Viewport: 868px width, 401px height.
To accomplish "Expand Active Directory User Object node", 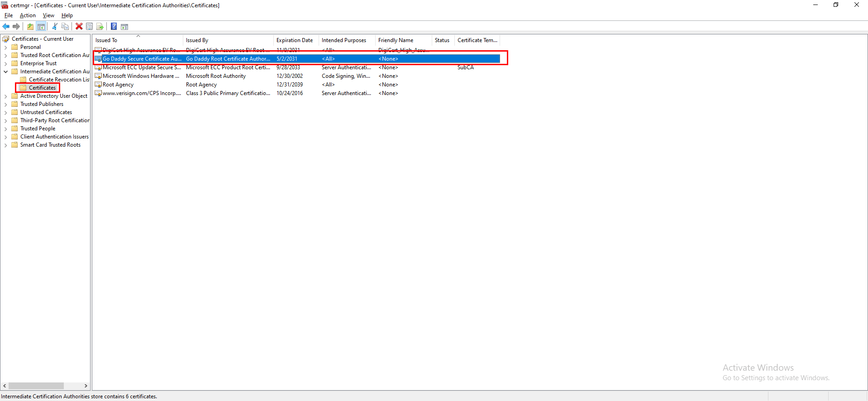I will (5, 96).
